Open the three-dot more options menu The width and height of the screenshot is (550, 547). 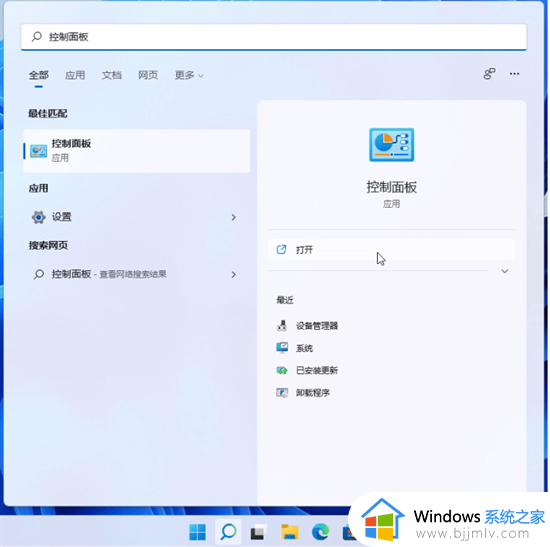(x=514, y=74)
